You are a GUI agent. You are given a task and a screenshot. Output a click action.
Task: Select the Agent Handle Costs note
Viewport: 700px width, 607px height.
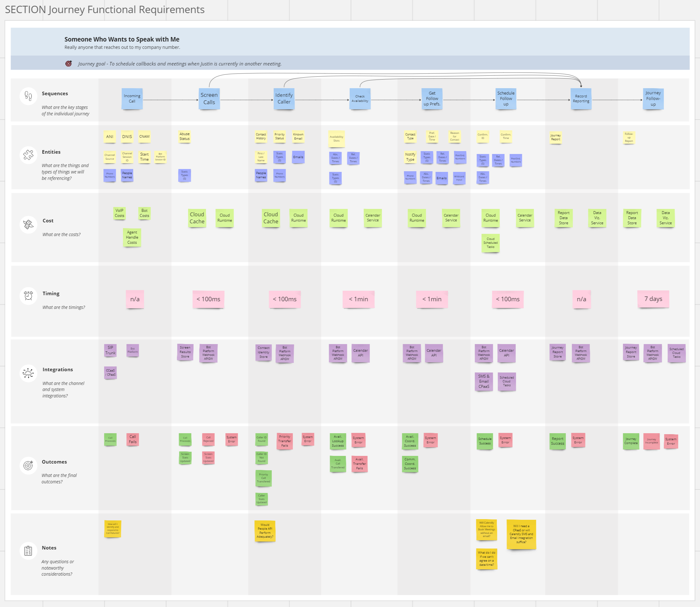pyautogui.click(x=132, y=237)
